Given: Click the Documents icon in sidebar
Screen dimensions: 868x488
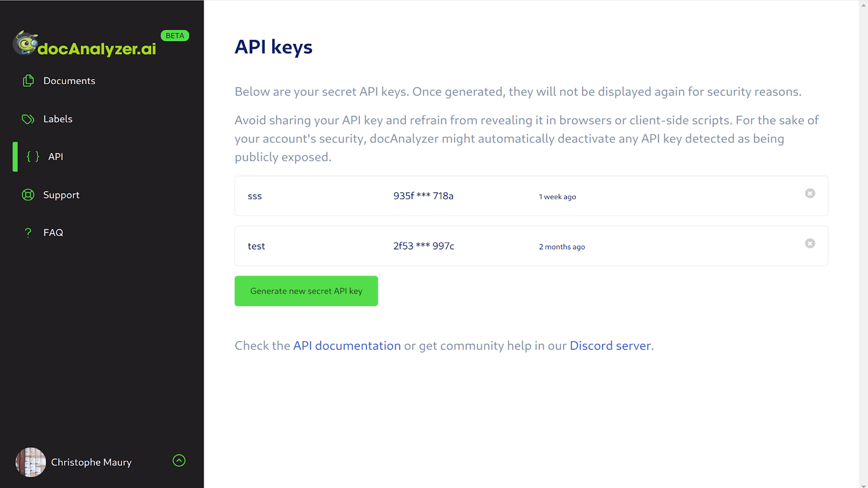Looking at the screenshot, I should tap(28, 81).
